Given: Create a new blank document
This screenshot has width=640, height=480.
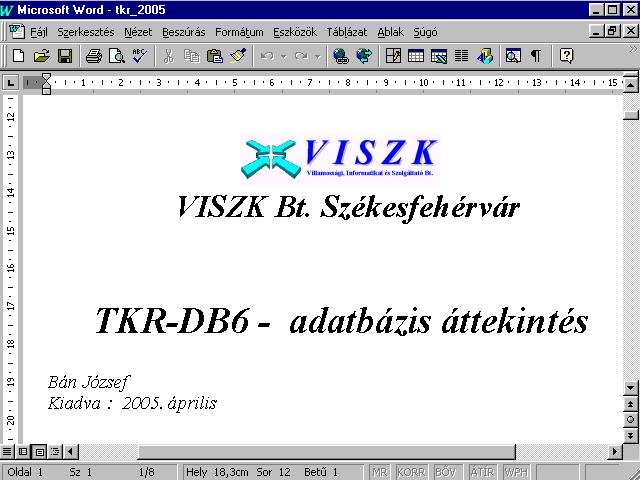Looking at the screenshot, I should 18,56.
